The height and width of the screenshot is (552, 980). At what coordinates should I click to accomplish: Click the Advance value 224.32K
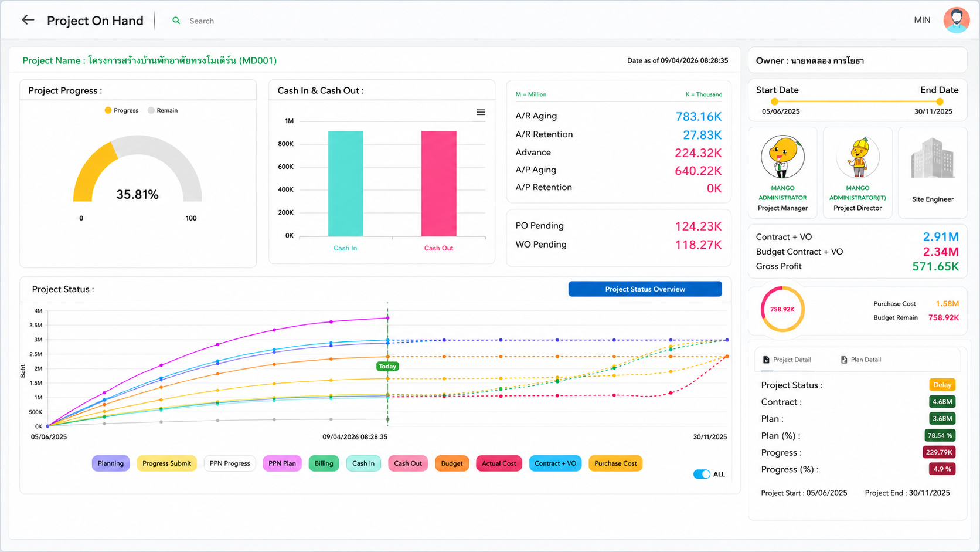click(x=698, y=153)
